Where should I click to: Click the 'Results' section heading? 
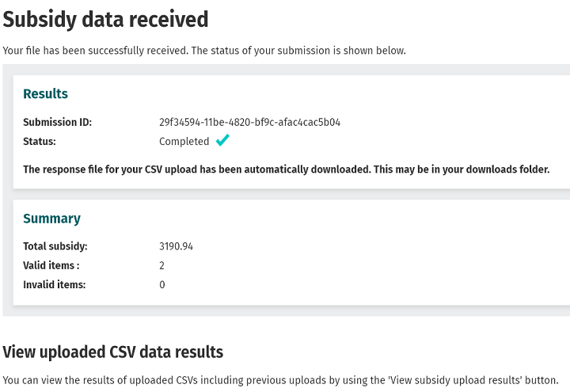tap(45, 93)
